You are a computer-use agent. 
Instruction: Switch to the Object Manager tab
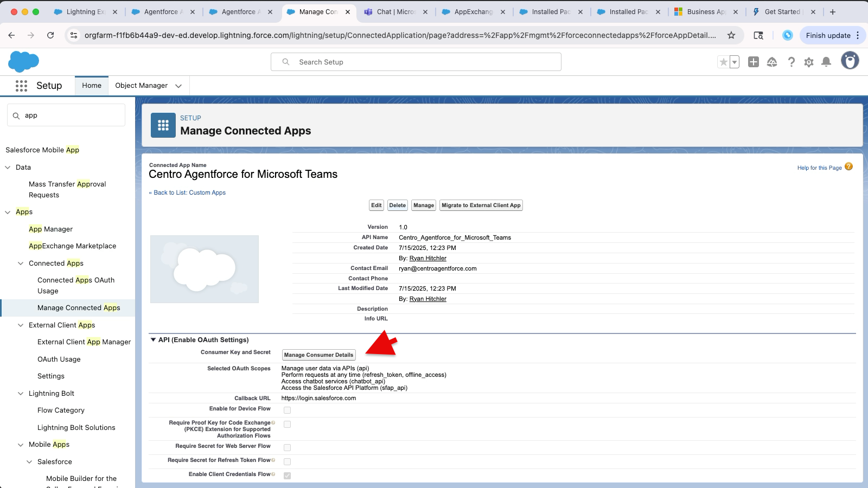tap(141, 86)
